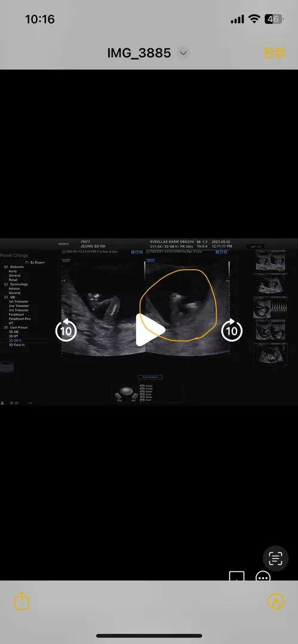The width and height of the screenshot is (298, 644).
Task: Open the Share sheet icon
Action: pos(21,601)
